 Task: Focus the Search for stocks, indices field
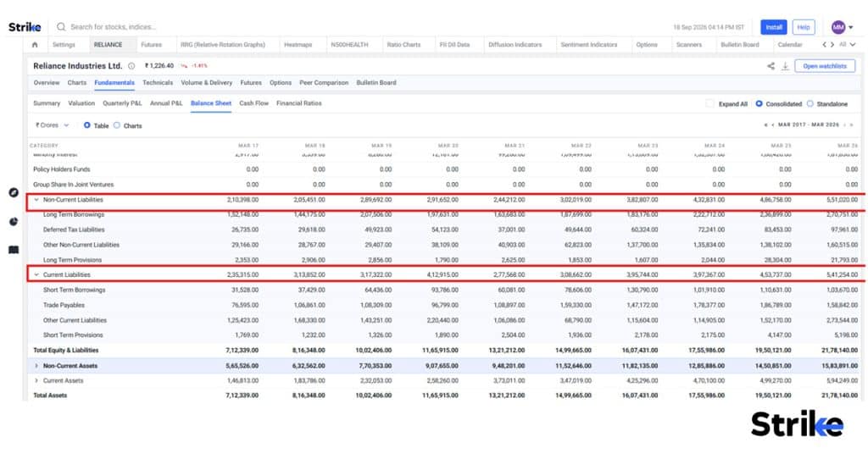pyautogui.click(x=114, y=26)
